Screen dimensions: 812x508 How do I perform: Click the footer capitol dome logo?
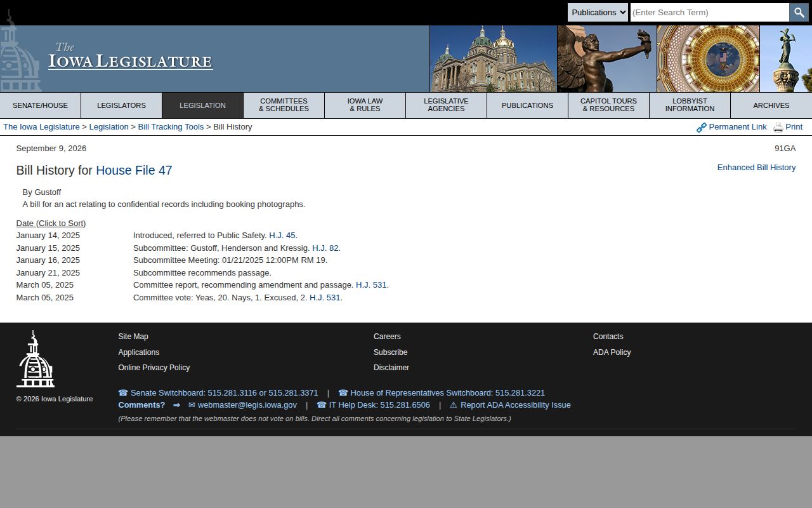[36, 359]
